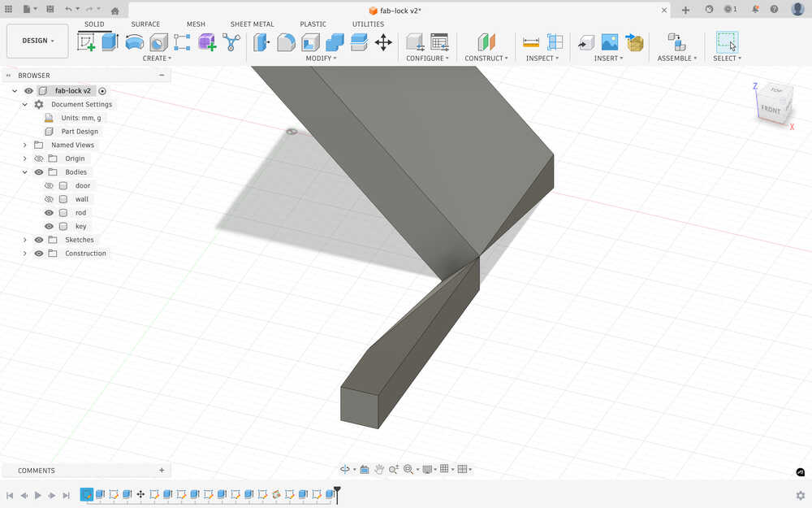The width and height of the screenshot is (812, 508).
Task: Click the Front face of the ViewCube
Action: pos(770,110)
